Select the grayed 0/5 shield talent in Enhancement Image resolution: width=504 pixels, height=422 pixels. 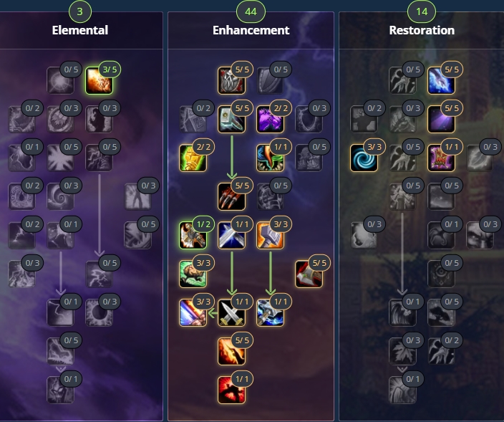tap(270, 80)
